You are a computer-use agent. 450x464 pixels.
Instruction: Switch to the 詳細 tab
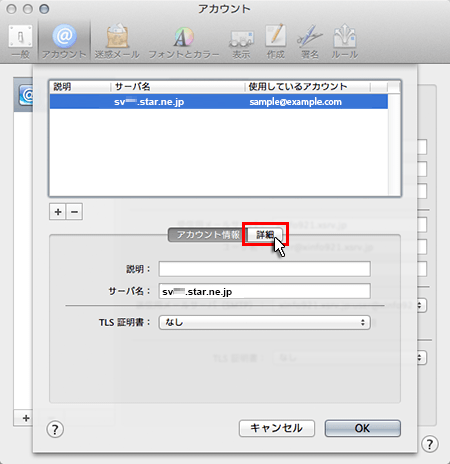click(265, 235)
